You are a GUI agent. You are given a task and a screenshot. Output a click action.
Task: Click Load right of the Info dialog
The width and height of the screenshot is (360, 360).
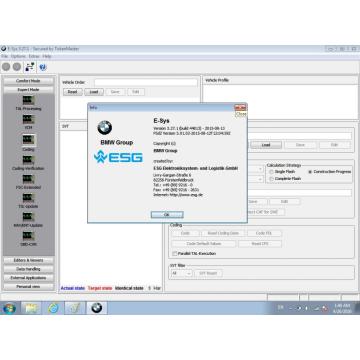tap(266, 145)
